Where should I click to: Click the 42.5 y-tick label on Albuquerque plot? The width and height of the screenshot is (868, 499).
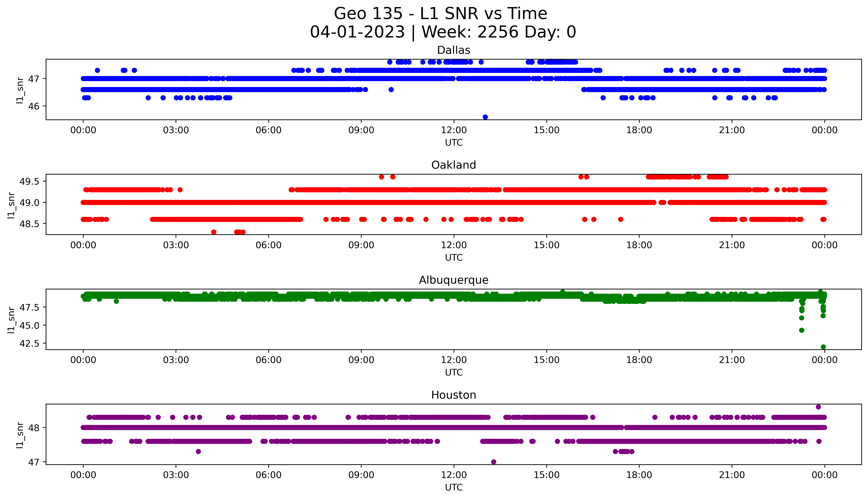coord(30,343)
